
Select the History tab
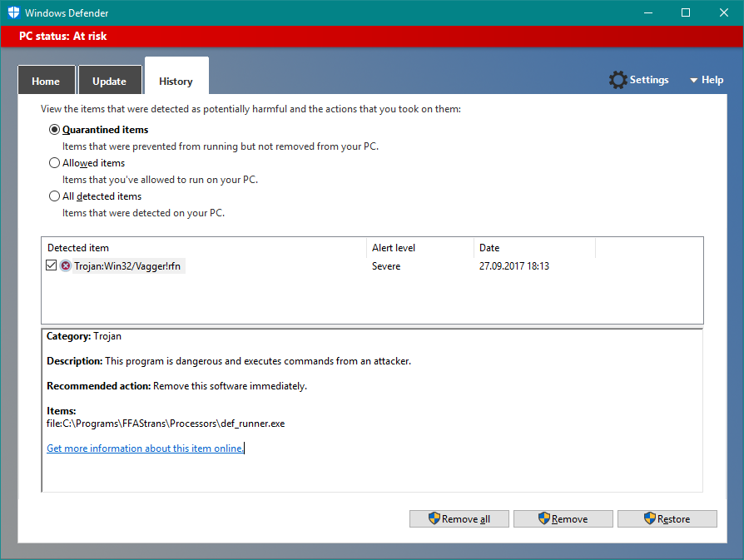pos(176,77)
